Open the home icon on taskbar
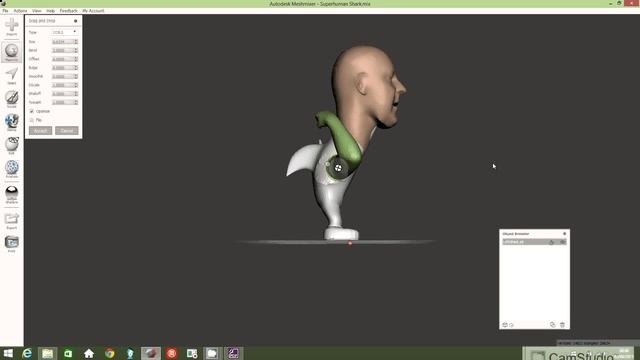 89,353
